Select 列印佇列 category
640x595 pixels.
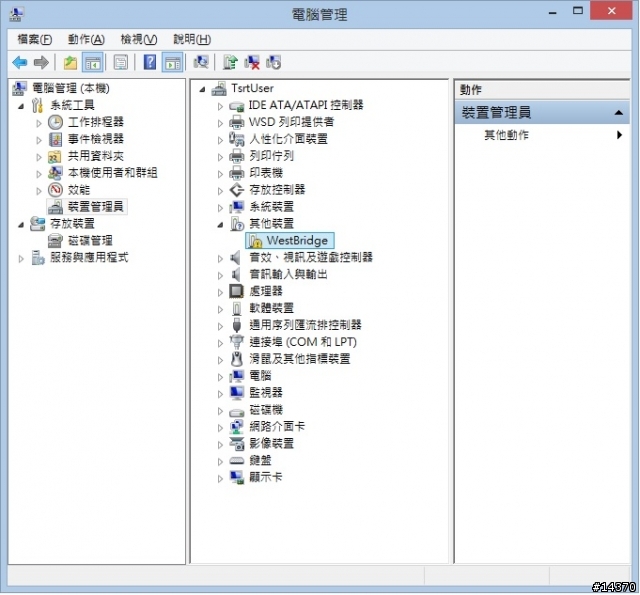271,156
